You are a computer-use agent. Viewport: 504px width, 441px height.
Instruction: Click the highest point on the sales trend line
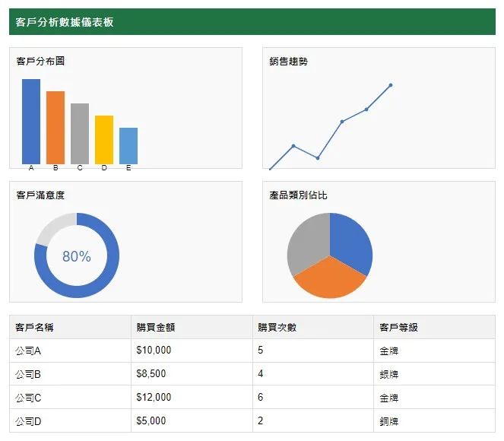(x=391, y=85)
